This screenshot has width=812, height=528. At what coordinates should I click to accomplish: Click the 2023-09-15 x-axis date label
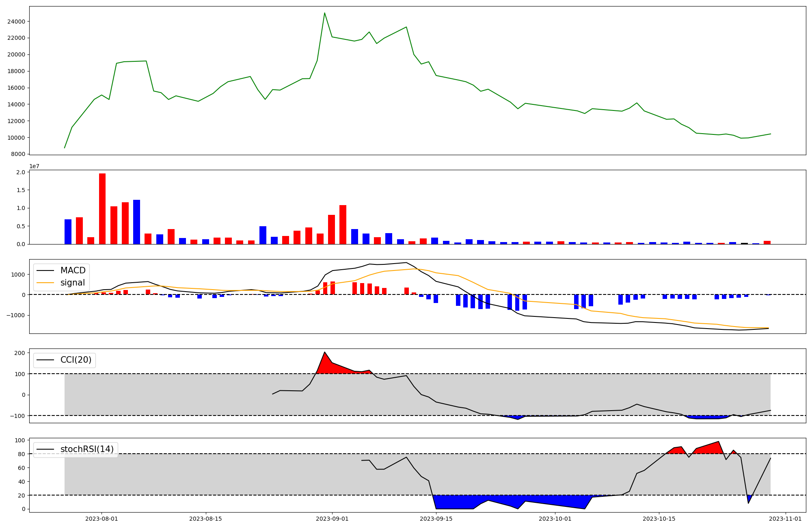point(436,519)
